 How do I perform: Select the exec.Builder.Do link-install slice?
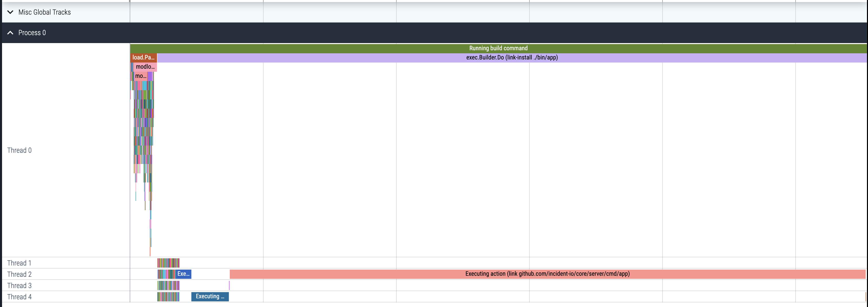[512, 58]
